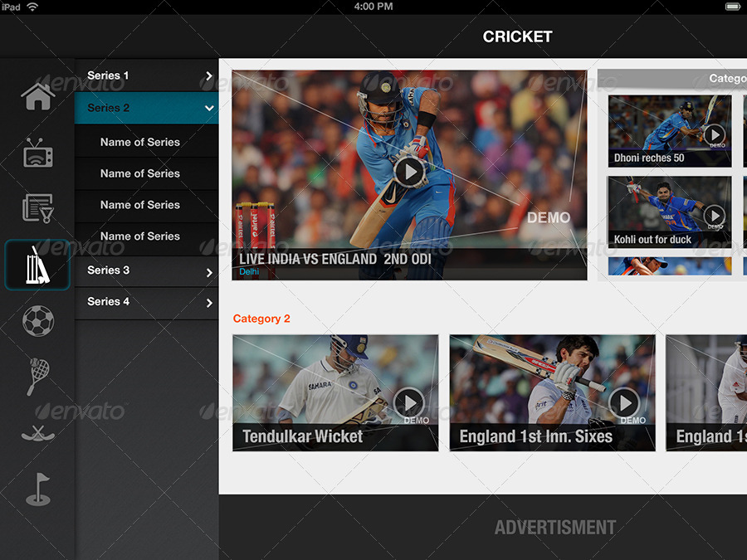Screen dimensions: 747x560
Task: Expand Series 4 in the sidebar
Action: coord(146,302)
